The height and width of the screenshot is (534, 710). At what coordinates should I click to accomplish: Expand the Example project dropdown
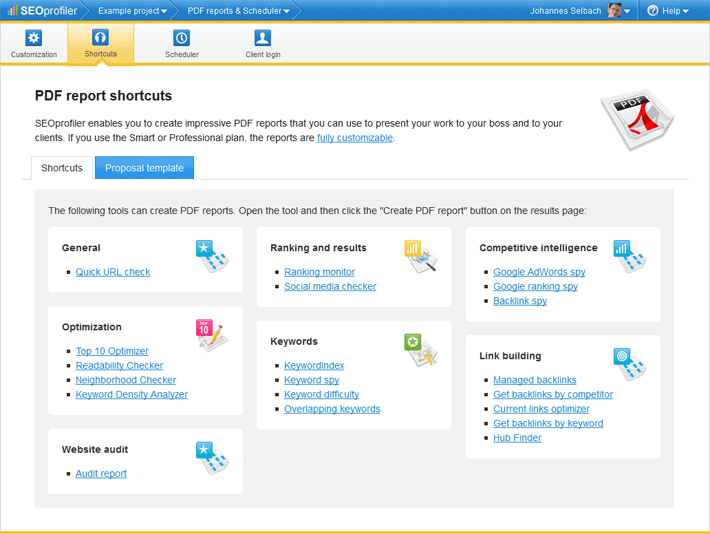[x=132, y=11]
